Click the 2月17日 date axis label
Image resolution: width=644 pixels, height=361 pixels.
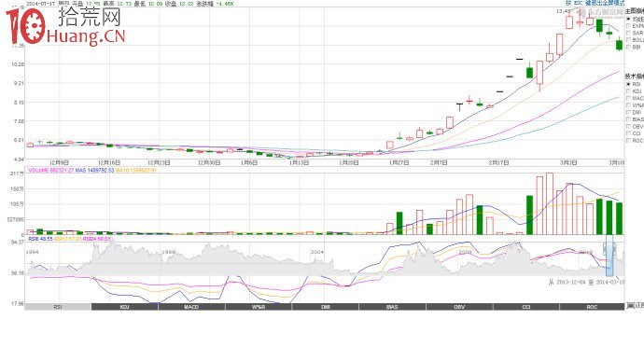pos(499,162)
